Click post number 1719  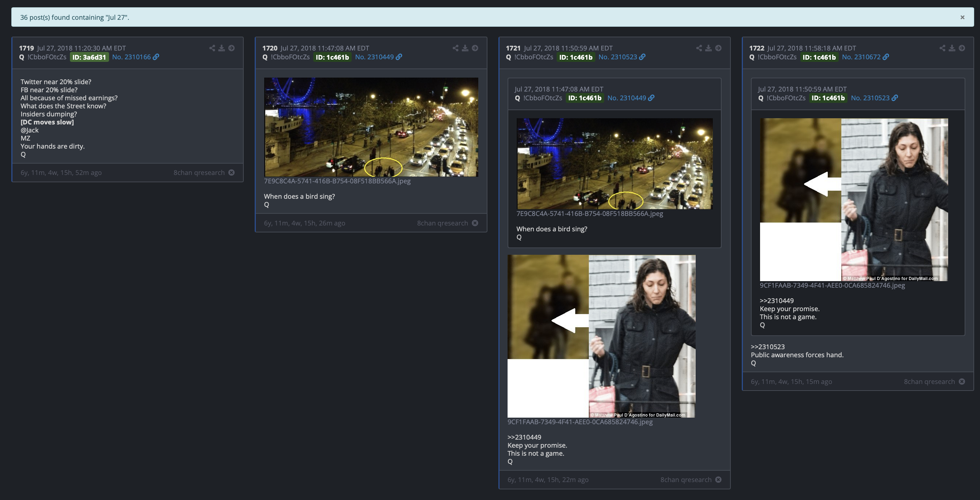click(x=26, y=48)
